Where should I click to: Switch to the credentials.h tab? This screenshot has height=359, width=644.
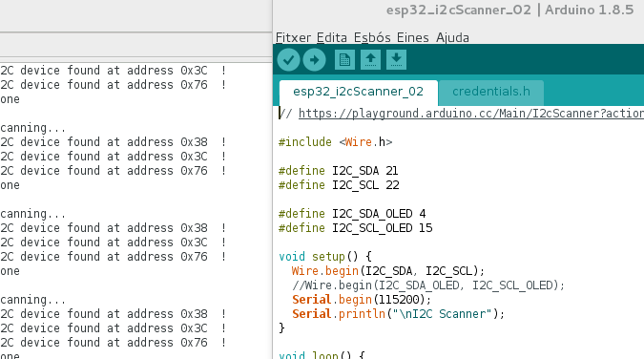(491, 92)
